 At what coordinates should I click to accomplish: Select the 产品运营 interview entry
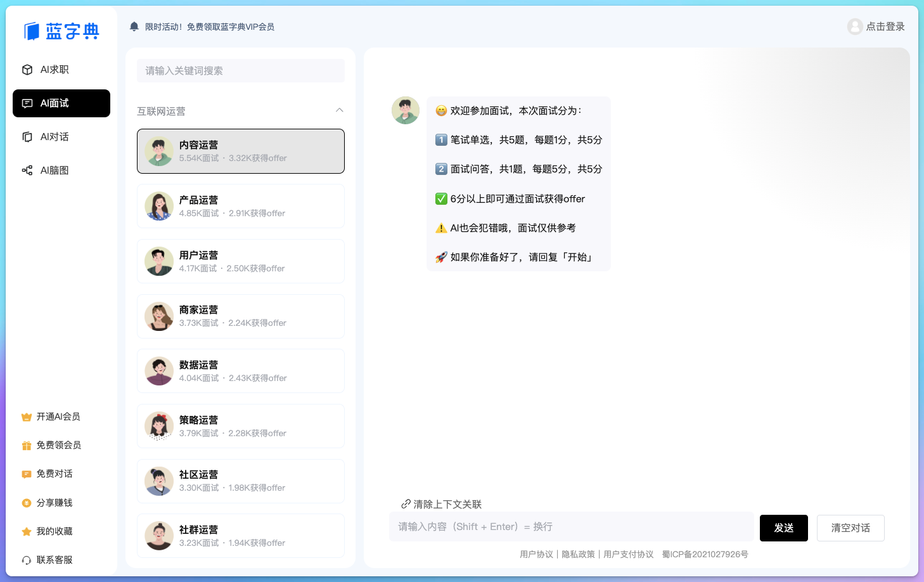(241, 205)
